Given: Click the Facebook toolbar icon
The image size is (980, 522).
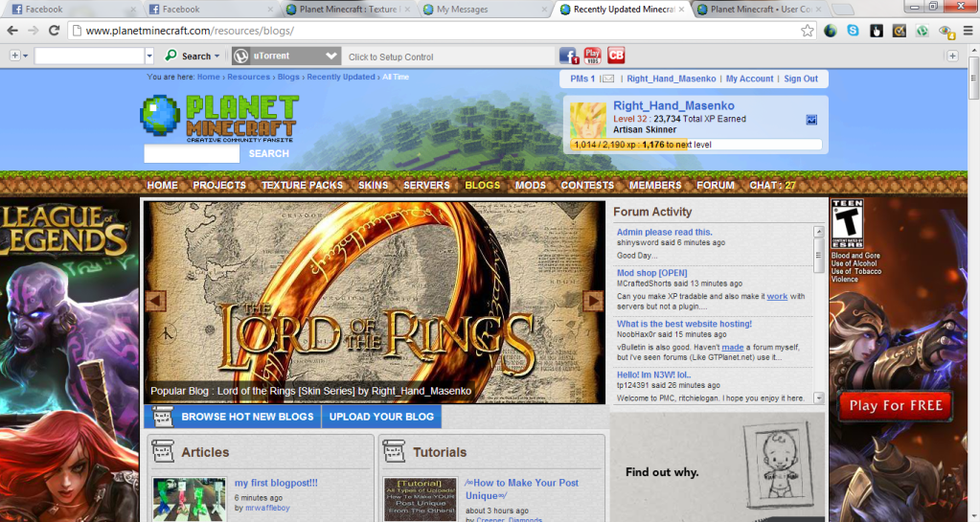Looking at the screenshot, I should pyautogui.click(x=568, y=56).
